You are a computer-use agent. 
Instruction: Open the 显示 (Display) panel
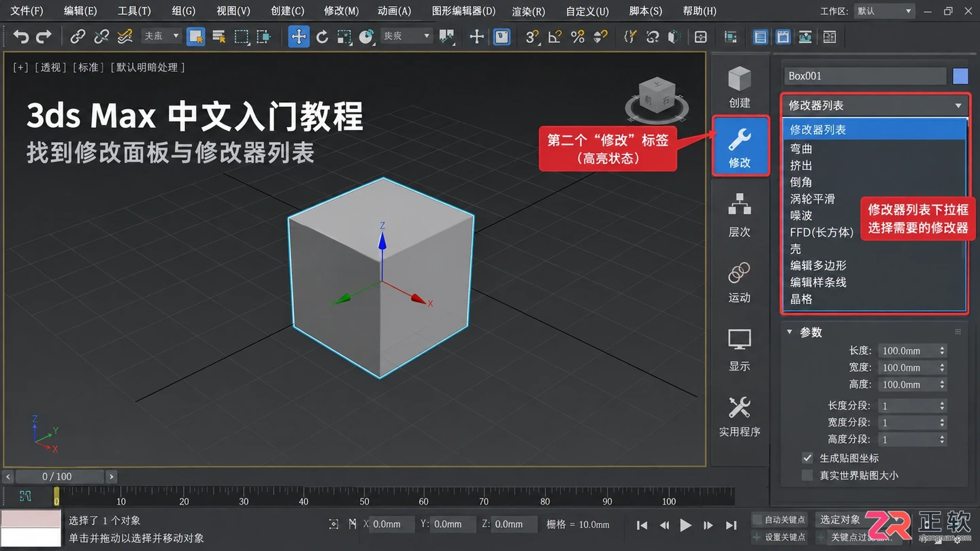tap(740, 350)
